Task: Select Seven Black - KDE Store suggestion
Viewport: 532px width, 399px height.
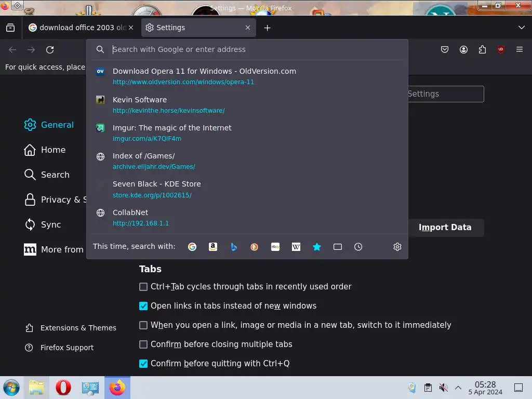Action: coord(247,189)
